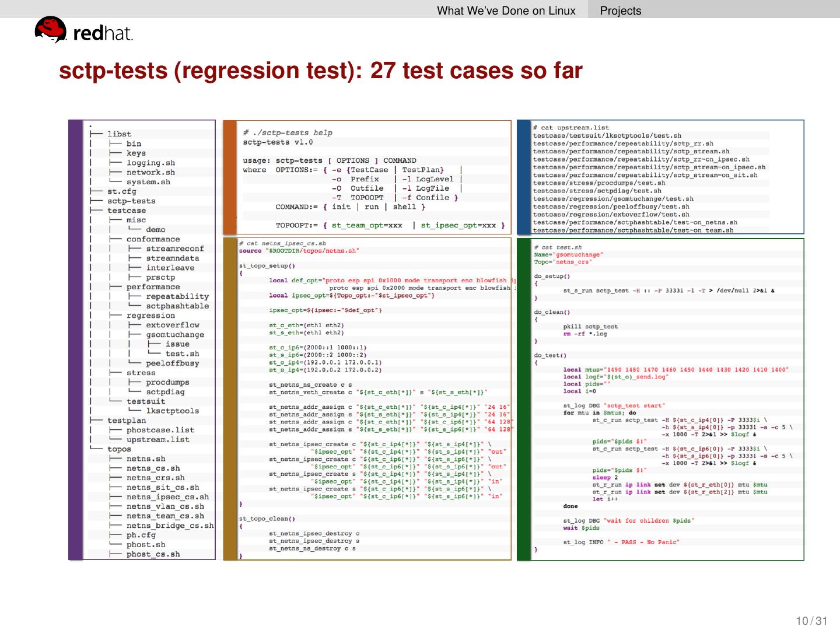Click the do_test() function name
Viewport: 840px width, 630px height.
550,356
